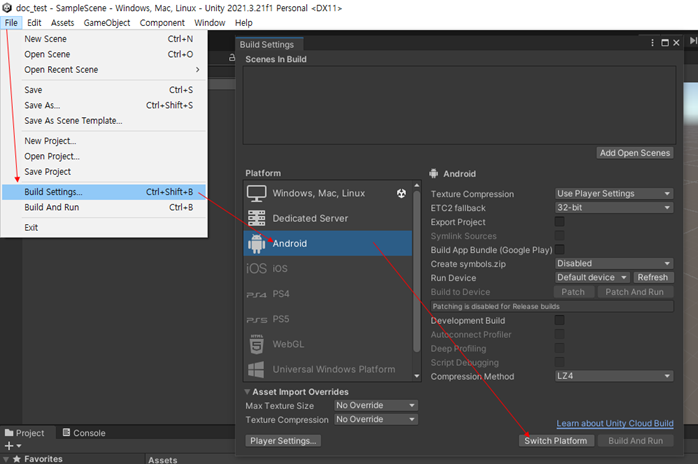Choose Save As Scene Template... entry
Image resolution: width=698 pixels, height=464 pixels.
pyautogui.click(x=104, y=121)
